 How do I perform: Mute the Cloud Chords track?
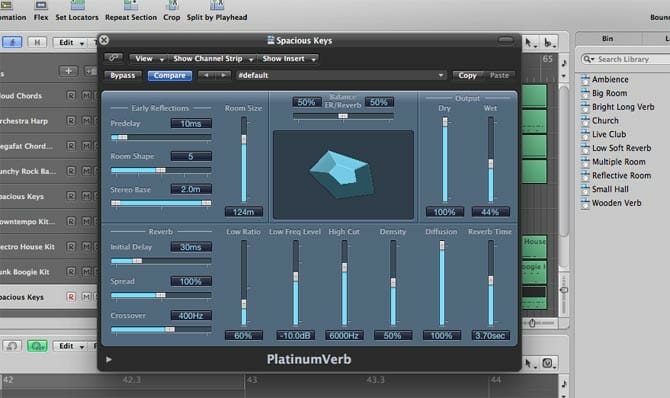(86, 96)
